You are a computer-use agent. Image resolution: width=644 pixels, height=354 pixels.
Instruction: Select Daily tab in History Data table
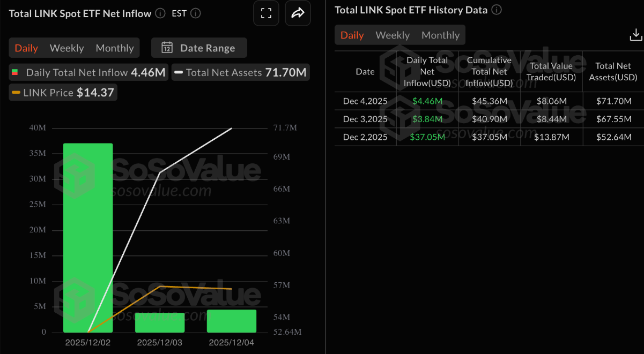[352, 35]
